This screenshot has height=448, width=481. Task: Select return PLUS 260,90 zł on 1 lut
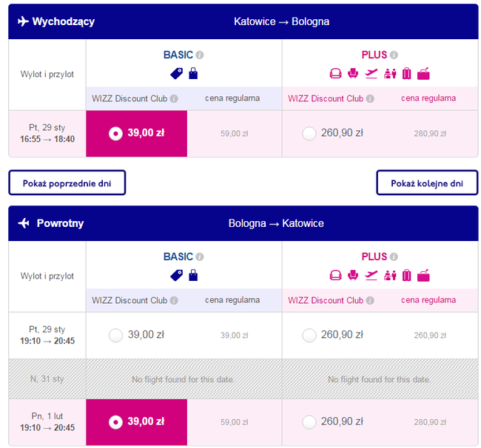click(309, 422)
